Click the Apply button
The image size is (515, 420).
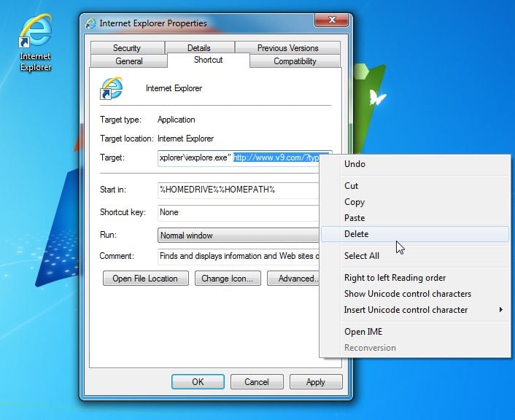(316, 382)
